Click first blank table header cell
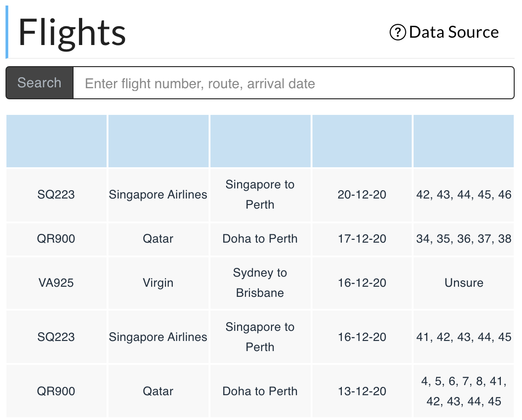 57,141
